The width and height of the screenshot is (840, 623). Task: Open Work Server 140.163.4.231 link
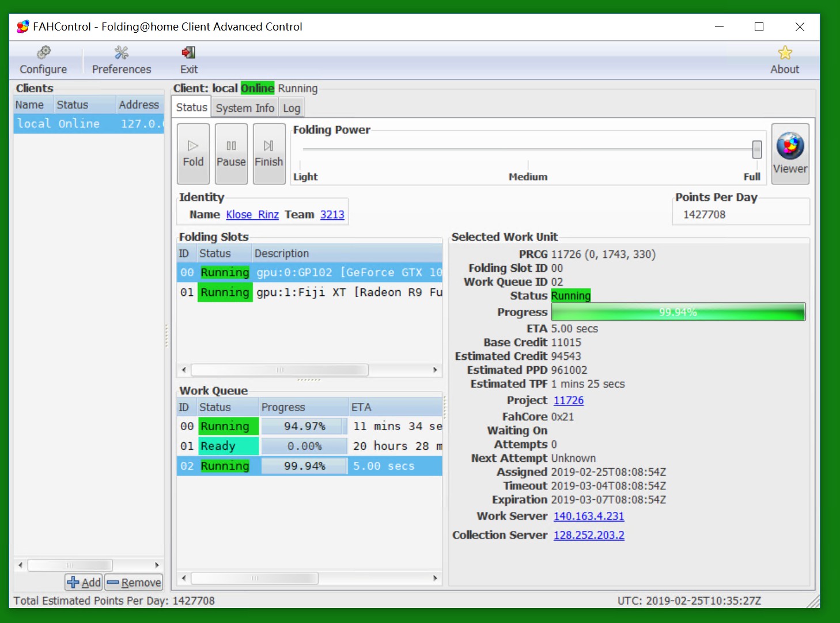tap(589, 516)
